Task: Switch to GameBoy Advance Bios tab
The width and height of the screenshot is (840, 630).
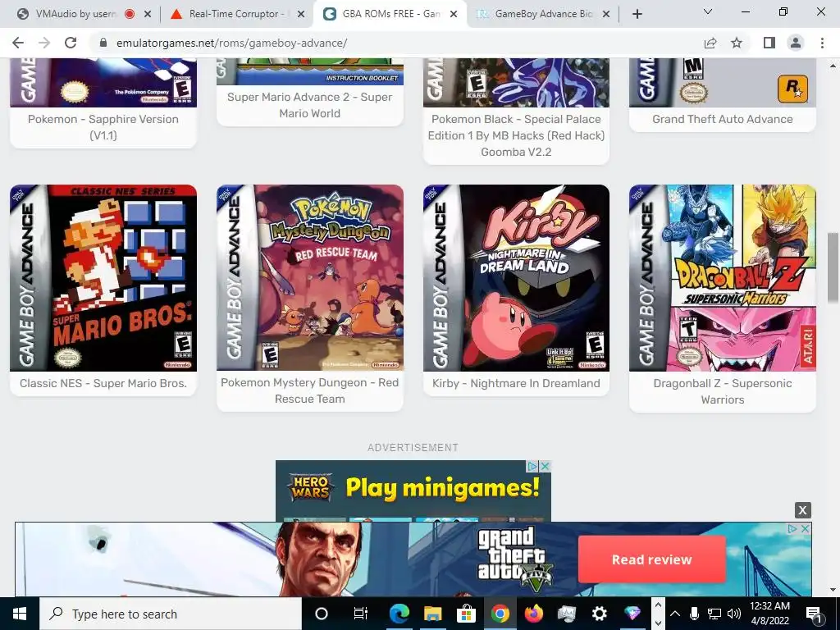Action: pos(543,14)
